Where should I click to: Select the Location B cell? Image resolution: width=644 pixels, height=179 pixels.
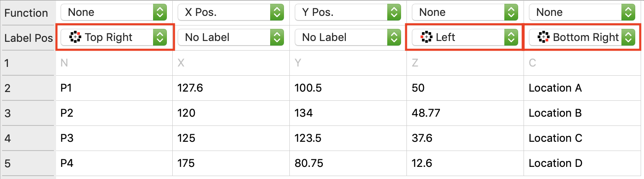tap(583, 113)
